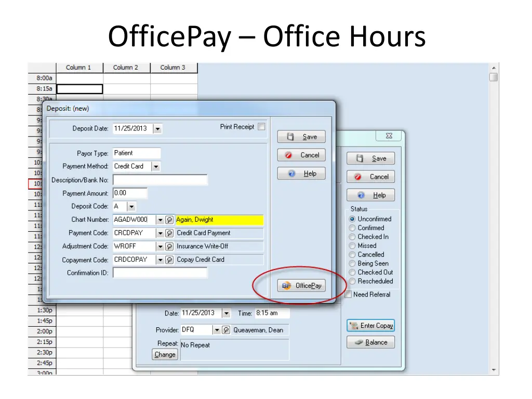Click the 2:00p time row label

click(42, 331)
